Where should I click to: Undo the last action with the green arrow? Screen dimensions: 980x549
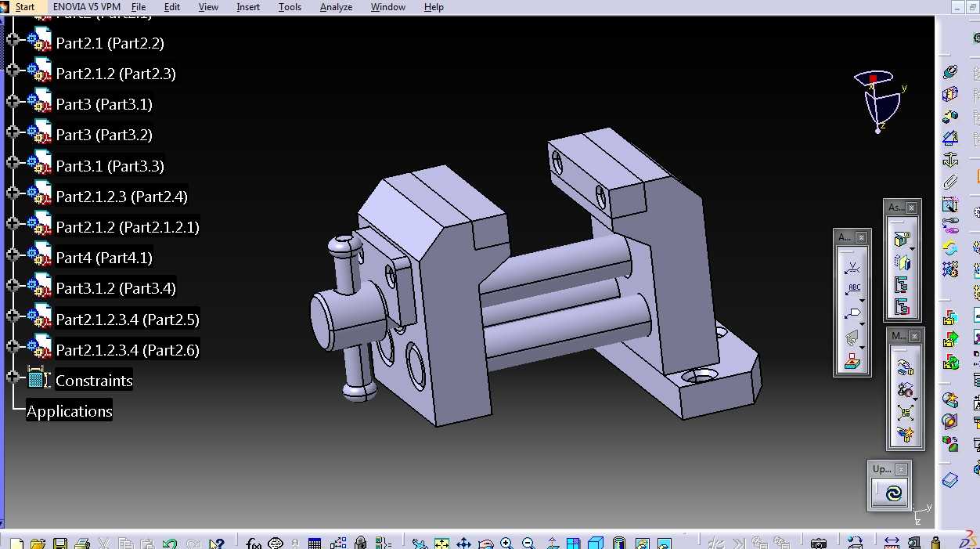tap(169, 543)
